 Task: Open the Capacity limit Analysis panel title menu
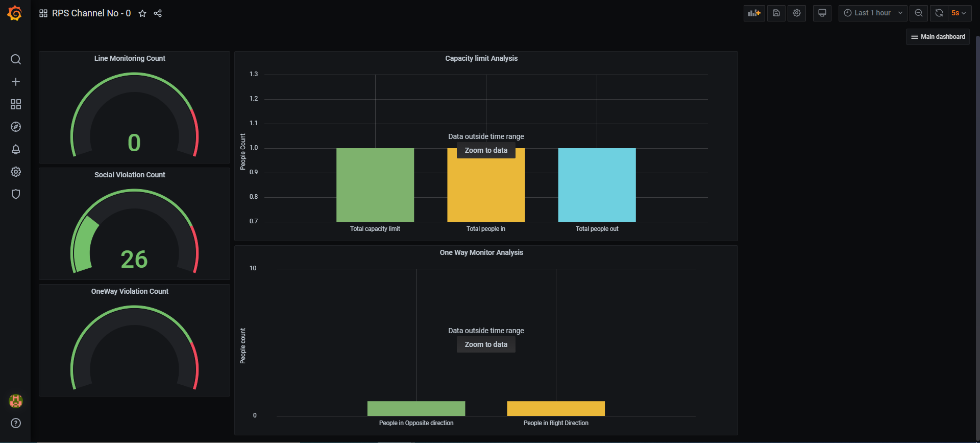point(481,58)
